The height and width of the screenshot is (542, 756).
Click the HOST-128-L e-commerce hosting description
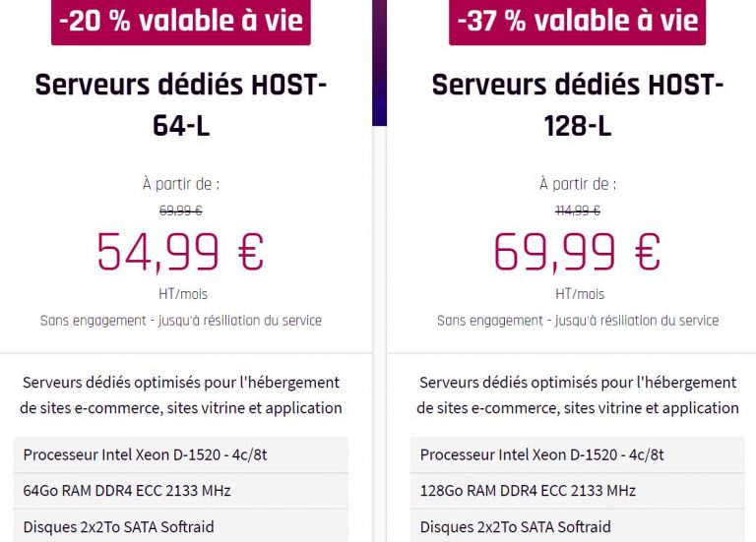[578, 394]
